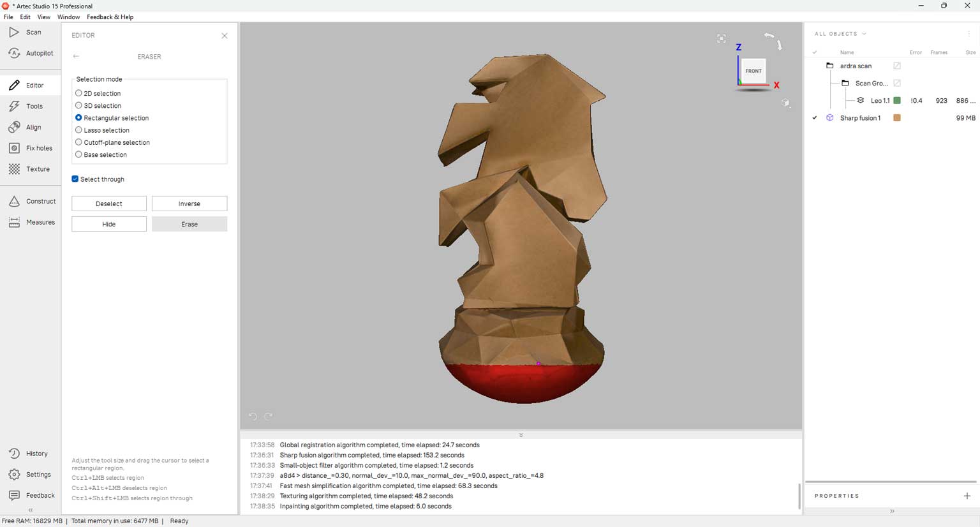Screen dimensions: 980x527
Task: Toggle visibility check for Sharp fusion 1
Action: tap(815, 118)
